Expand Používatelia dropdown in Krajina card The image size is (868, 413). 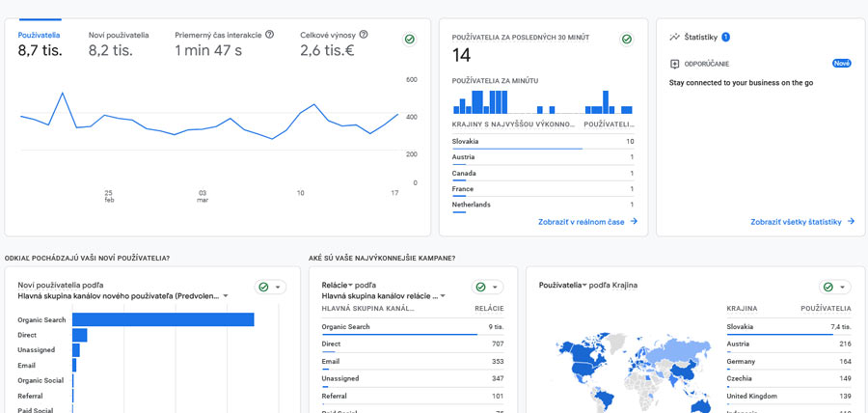[563, 286]
